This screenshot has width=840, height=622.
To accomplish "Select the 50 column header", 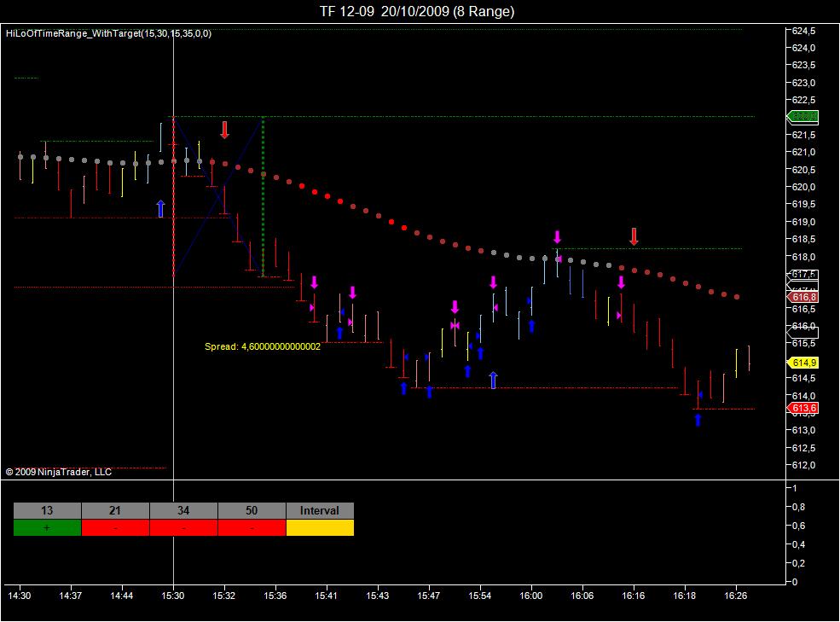I will [x=252, y=510].
